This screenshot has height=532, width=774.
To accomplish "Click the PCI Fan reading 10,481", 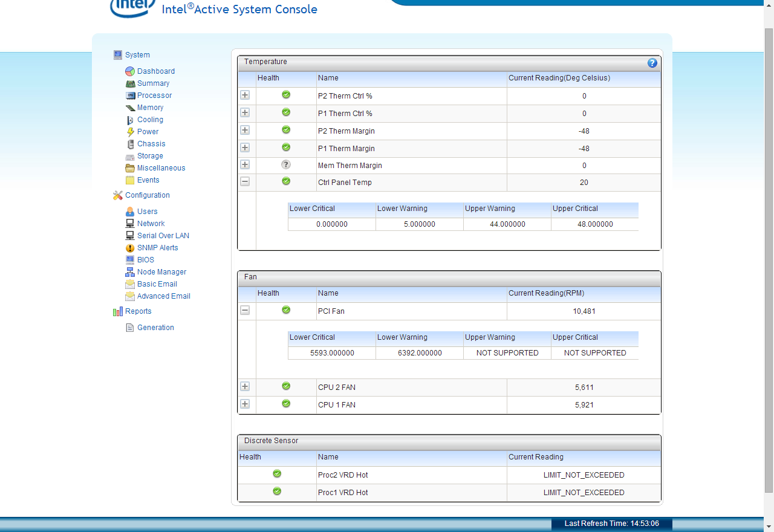I will 584,311.
